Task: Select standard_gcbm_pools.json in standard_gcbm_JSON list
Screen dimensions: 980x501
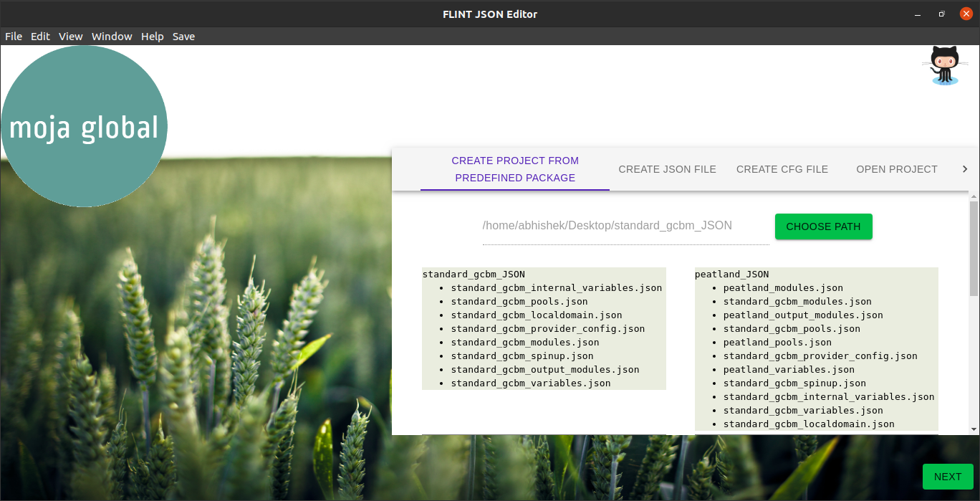Action: (x=519, y=301)
